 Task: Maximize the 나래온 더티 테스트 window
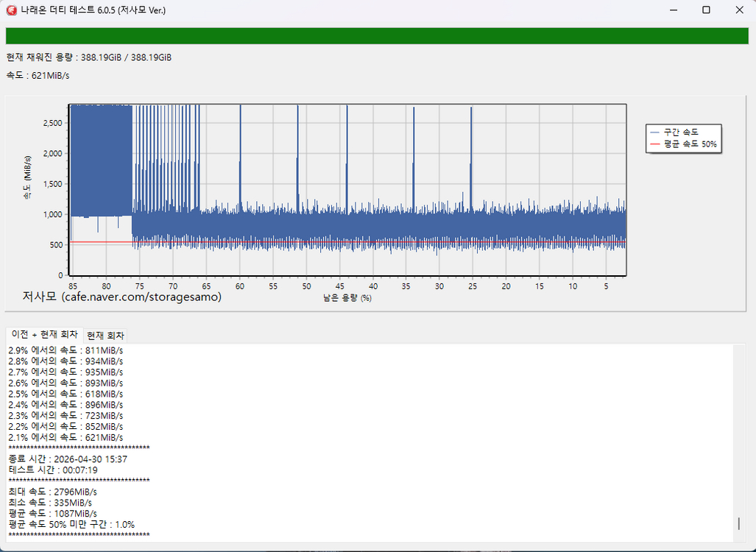click(x=706, y=10)
